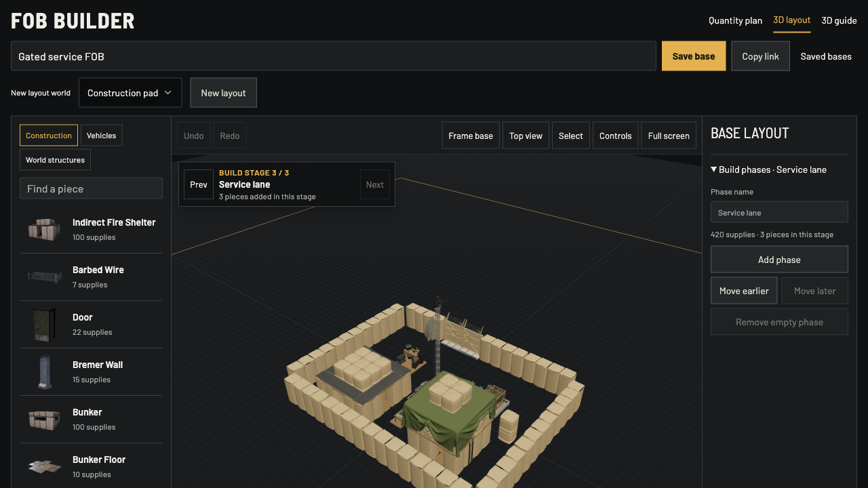The image size is (868, 488).
Task: Click the Undo button
Action: coord(194,136)
